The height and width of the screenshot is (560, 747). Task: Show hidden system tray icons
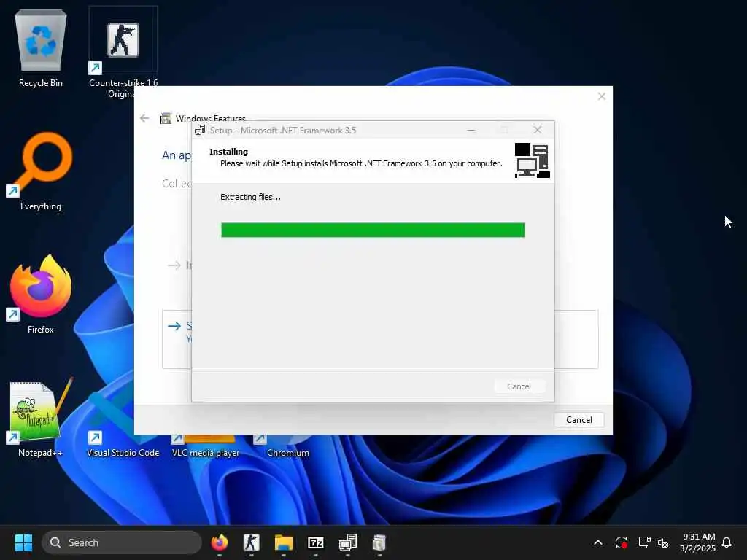(598, 542)
